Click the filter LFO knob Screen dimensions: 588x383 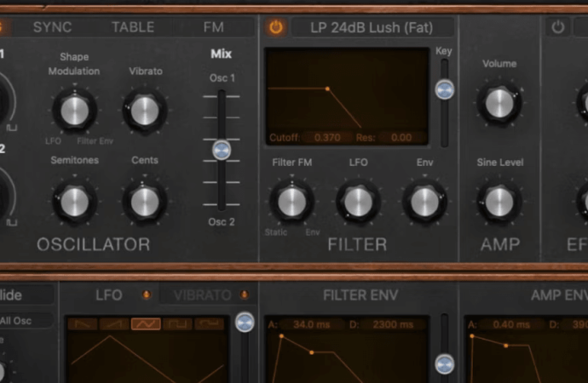pos(358,203)
